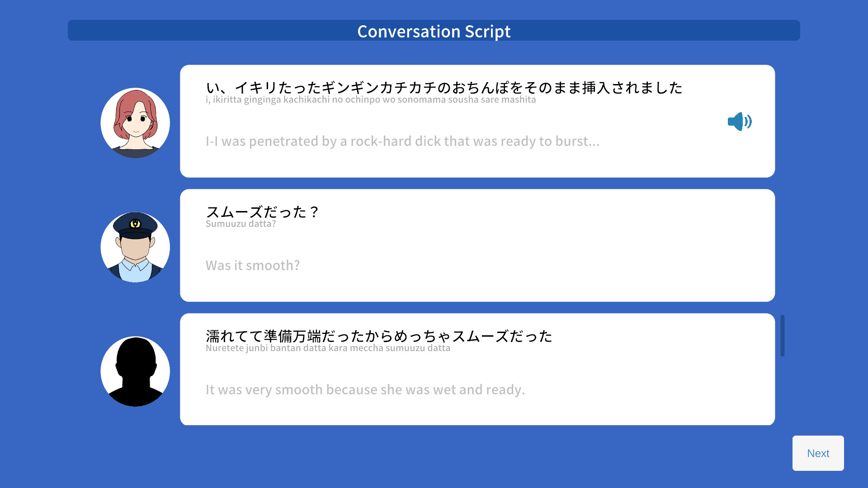This screenshot has width=868, height=488.
Task: Click the translation "Was it smooth?"
Action: tap(253, 265)
